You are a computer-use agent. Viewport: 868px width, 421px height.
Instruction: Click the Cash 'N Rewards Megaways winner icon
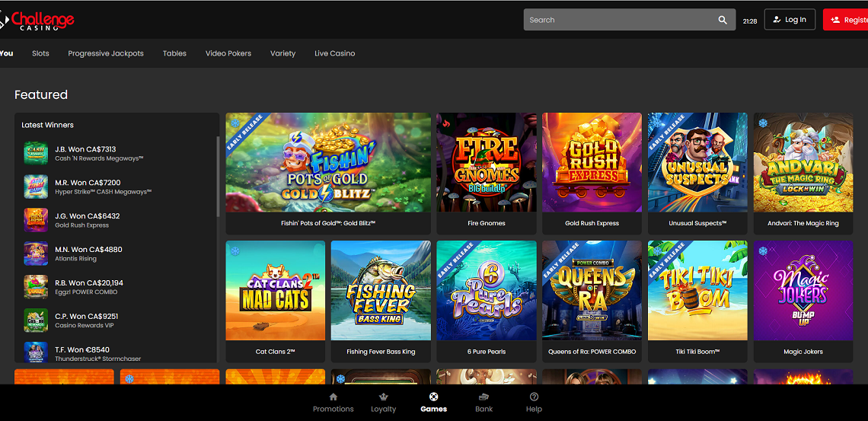tap(36, 153)
